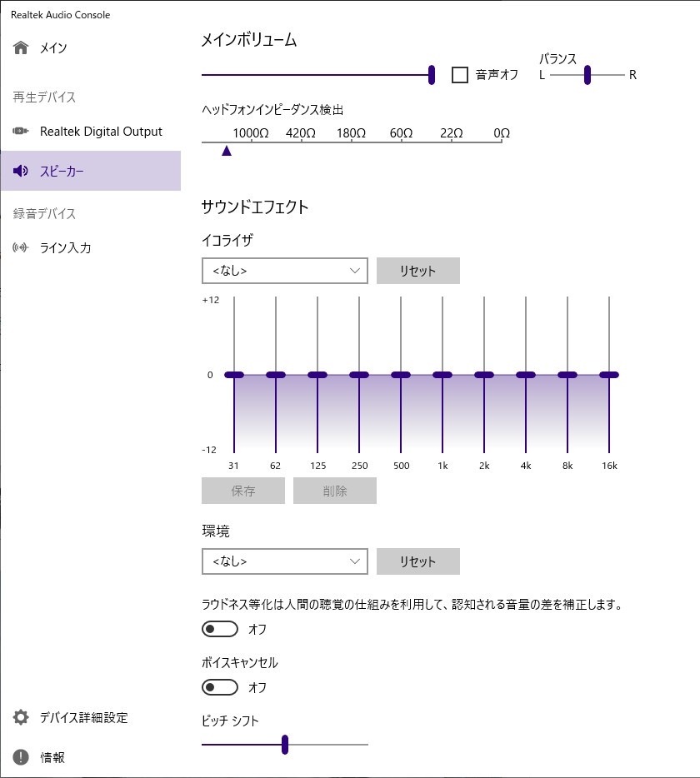Open the 環境 environment dropdown
This screenshot has height=778, width=700.
(x=284, y=561)
